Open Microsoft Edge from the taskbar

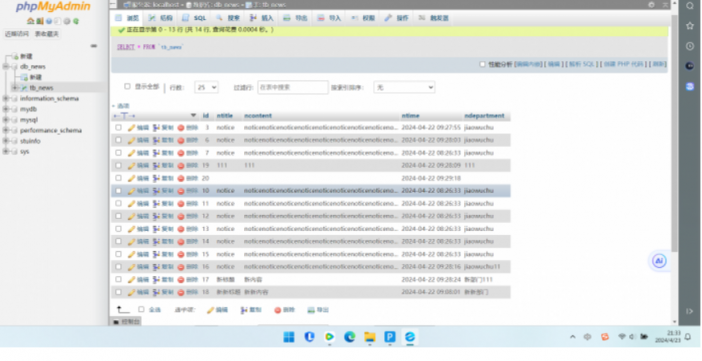point(350,337)
